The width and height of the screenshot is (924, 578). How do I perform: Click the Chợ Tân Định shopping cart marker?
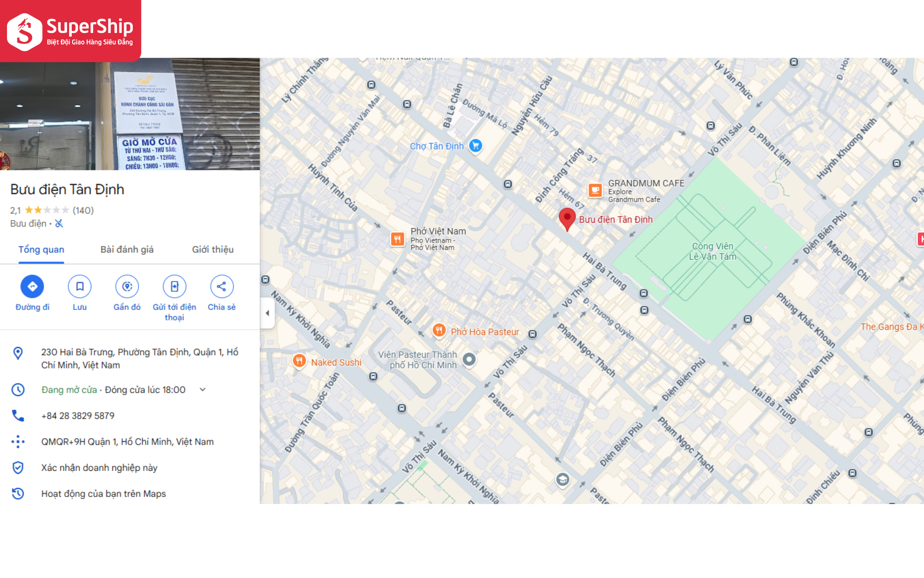click(x=476, y=146)
